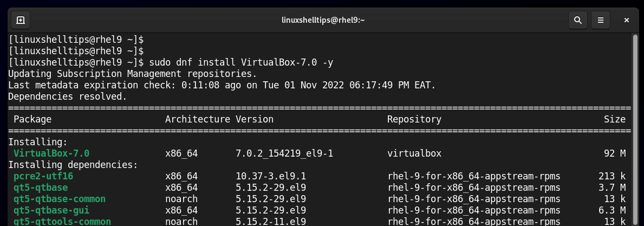
Task: Click the Version column header
Action: point(255,119)
